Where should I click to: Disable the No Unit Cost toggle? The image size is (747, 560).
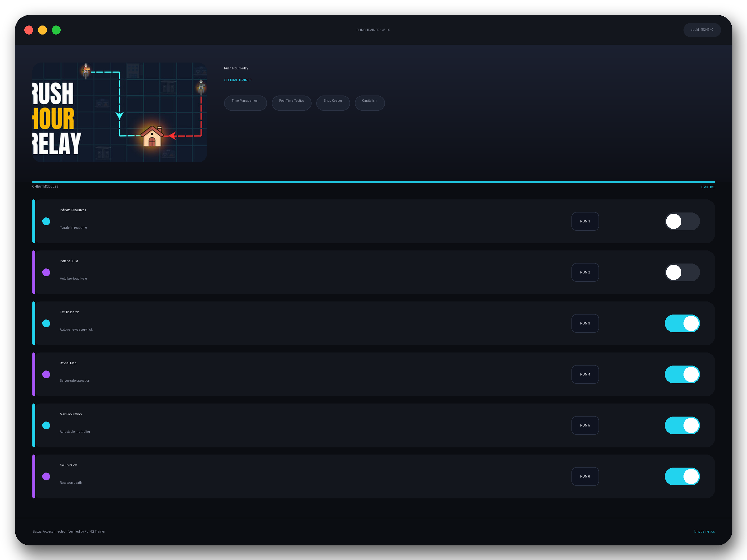pyautogui.click(x=682, y=476)
